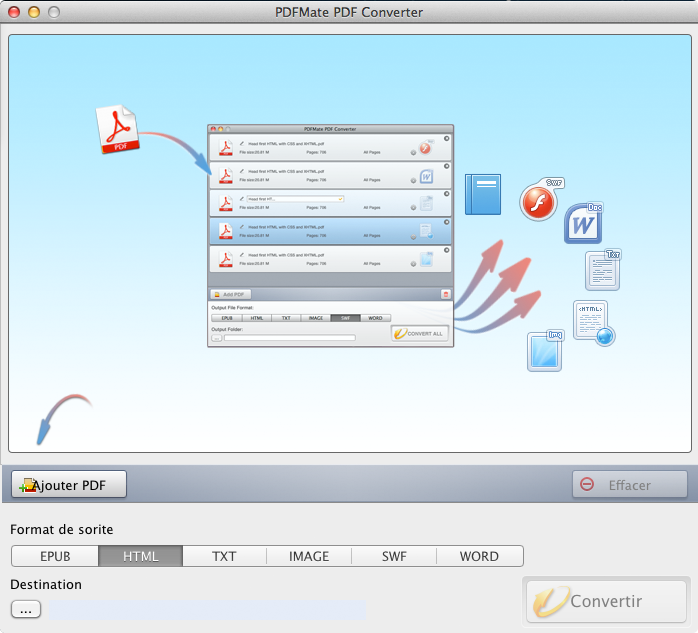Minimize the window with the yellow button

[x=34, y=12]
